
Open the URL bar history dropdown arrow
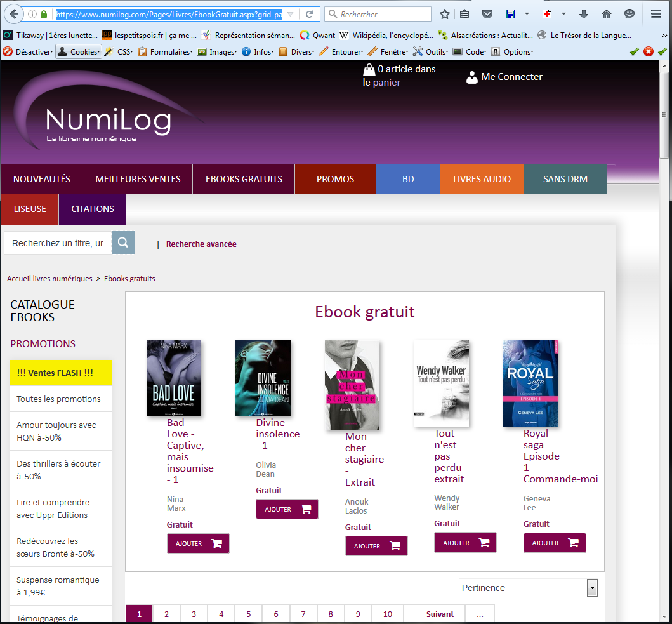click(290, 14)
